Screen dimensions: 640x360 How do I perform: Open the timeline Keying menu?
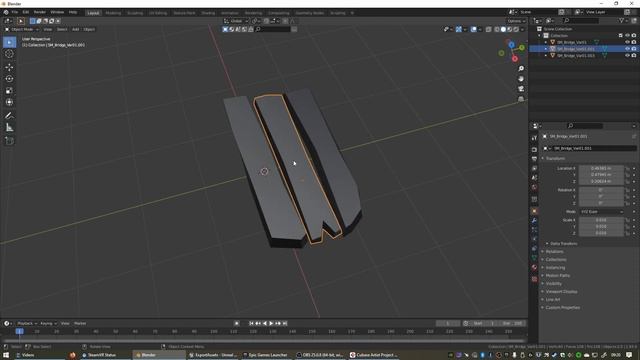pos(48,323)
